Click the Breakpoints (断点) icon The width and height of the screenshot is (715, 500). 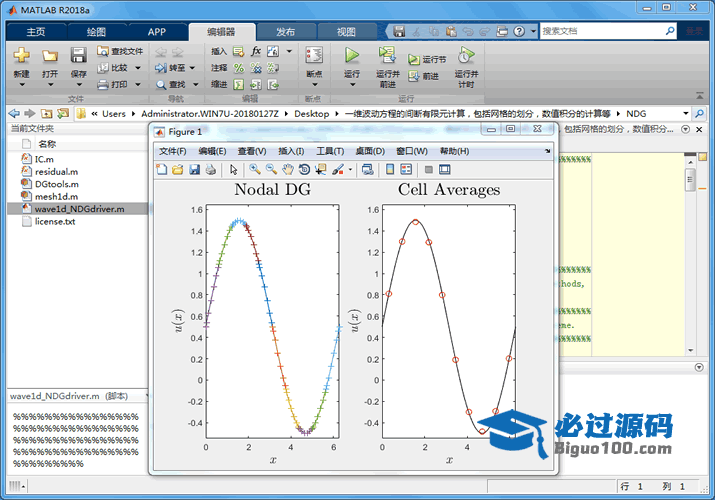(314, 56)
